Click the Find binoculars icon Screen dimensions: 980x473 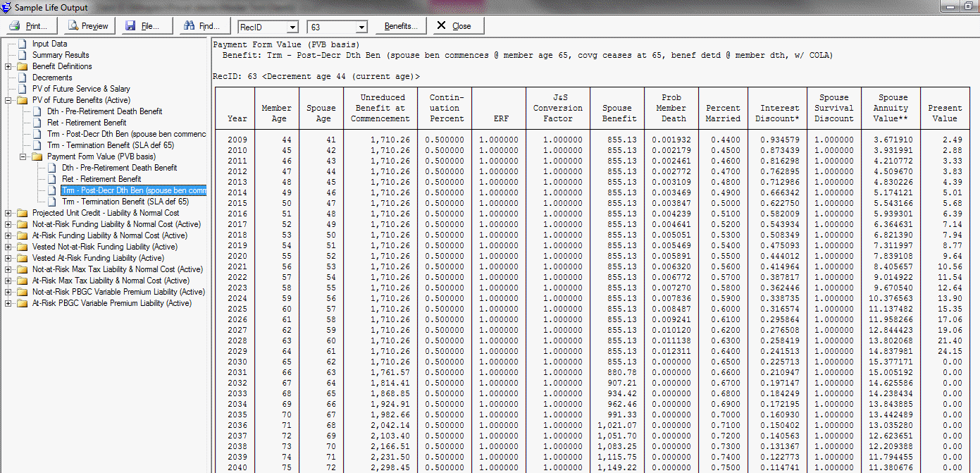click(188, 26)
